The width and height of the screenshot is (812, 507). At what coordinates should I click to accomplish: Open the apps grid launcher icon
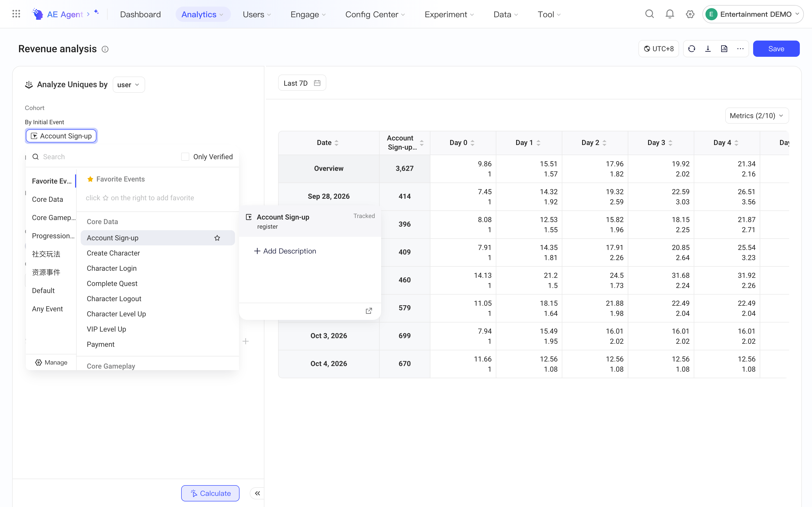16,14
